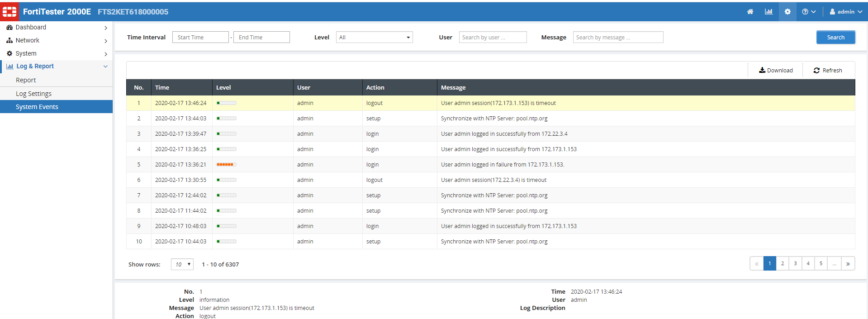This screenshot has width=868, height=319.
Task: Open the help question mark menu
Action: (809, 12)
